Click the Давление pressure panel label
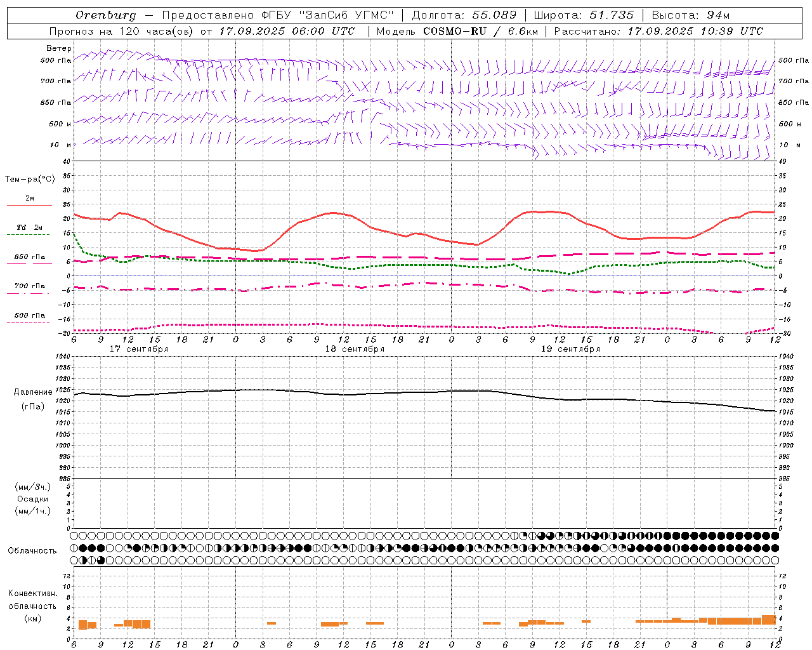This screenshot has width=812, height=650. coord(33,392)
